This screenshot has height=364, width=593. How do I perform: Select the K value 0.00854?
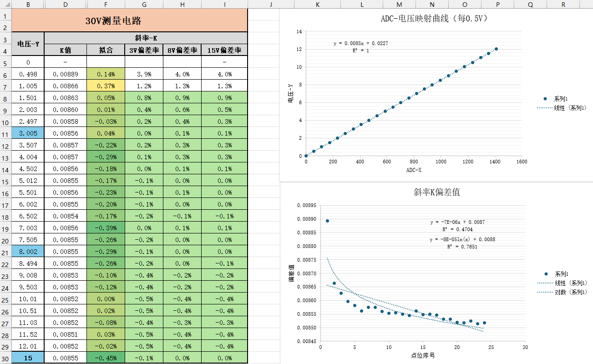click(66, 216)
